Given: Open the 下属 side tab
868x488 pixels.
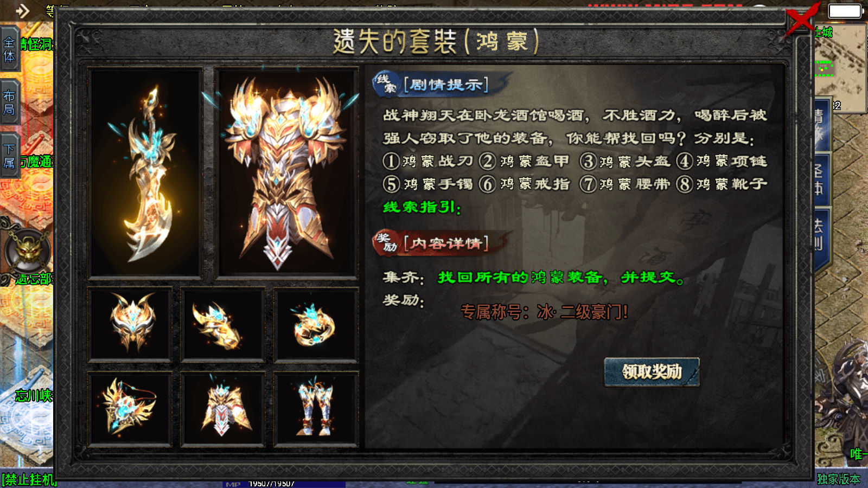Looking at the screenshot, I should (10, 155).
